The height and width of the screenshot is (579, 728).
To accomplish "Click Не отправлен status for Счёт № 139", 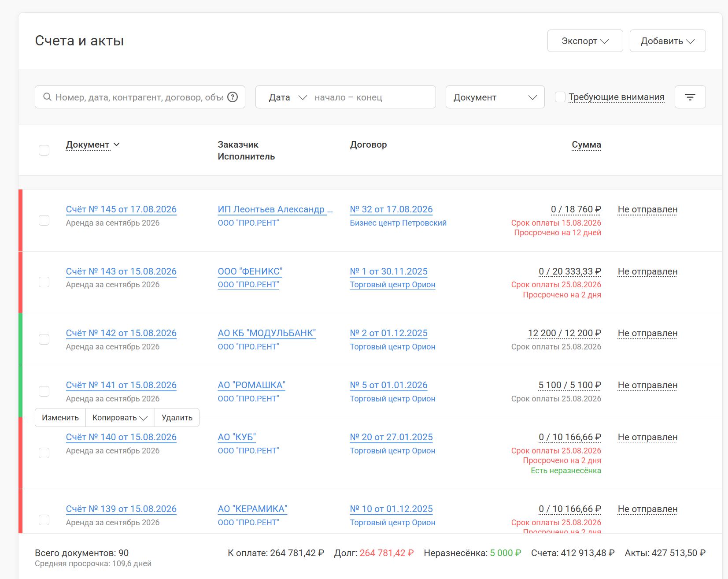I will click(x=647, y=509).
